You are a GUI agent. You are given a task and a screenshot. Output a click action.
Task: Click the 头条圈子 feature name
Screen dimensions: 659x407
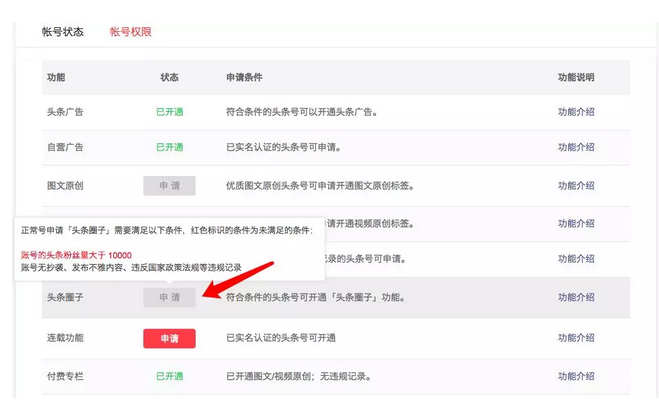65,297
